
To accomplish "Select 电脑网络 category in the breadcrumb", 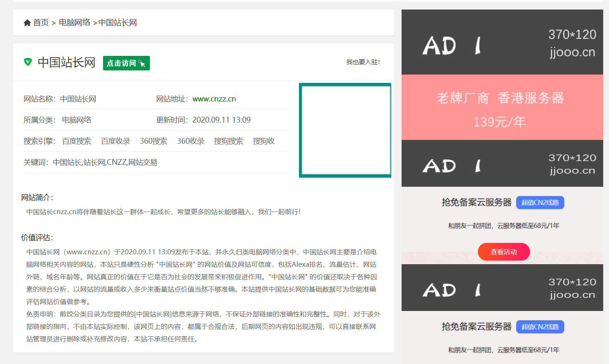I will (75, 22).
